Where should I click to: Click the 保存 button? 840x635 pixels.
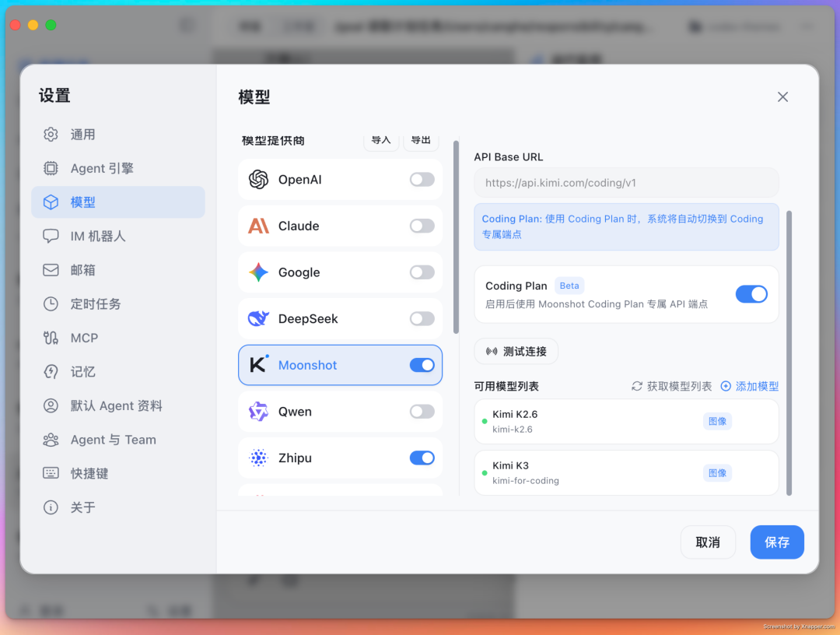coord(777,542)
